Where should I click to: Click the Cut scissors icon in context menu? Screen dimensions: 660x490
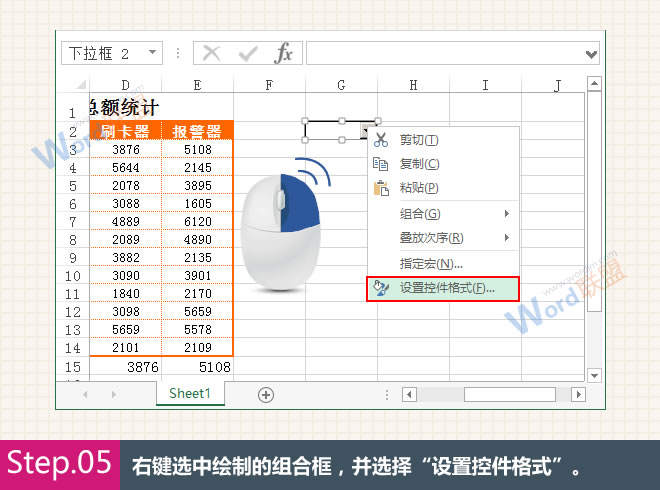(380, 139)
